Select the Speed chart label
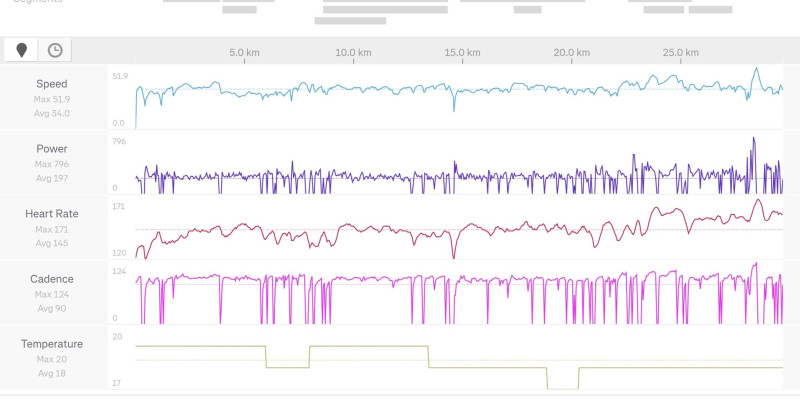The width and height of the screenshot is (800, 406). (x=52, y=84)
